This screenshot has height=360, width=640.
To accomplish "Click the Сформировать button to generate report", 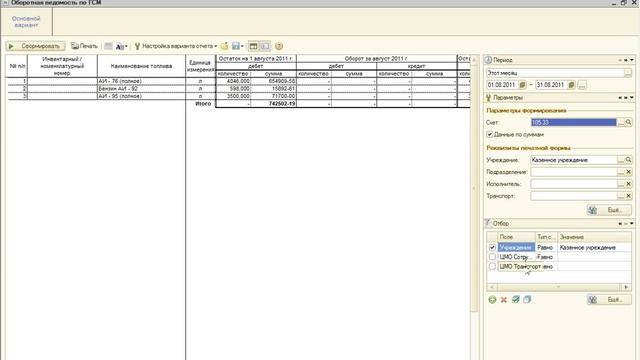I will [x=35, y=46].
